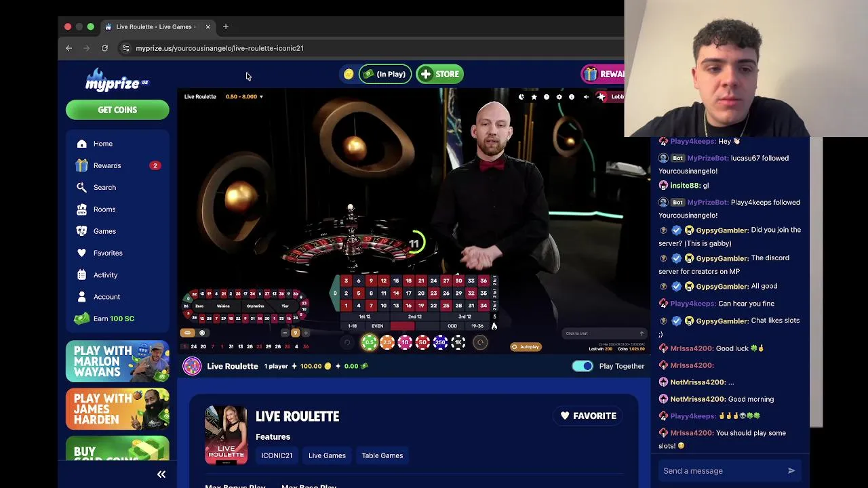Return to the Lobby from game toolbar
The width and height of the screenshot is (868, 488).
(x=610, y=97)
